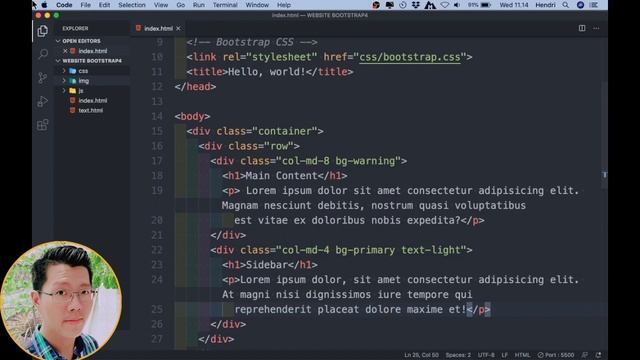
Task: Click the closing </head> tag
Action: pos(195,87)
